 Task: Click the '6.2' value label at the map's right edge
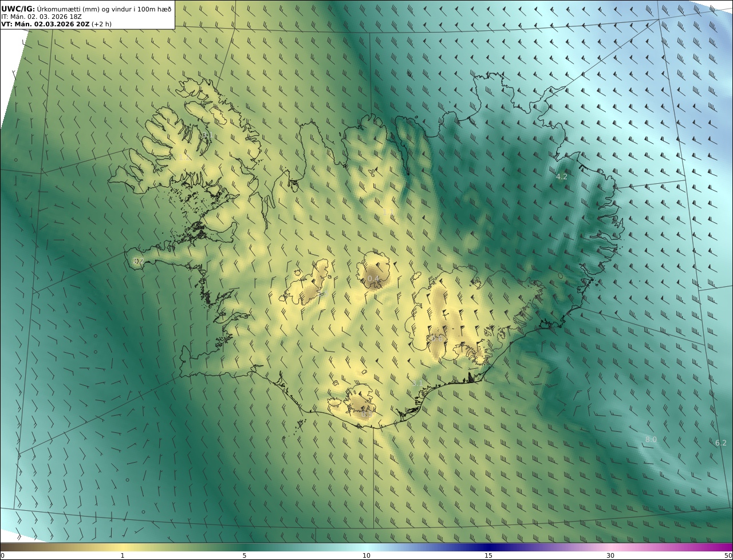point(721,443)
